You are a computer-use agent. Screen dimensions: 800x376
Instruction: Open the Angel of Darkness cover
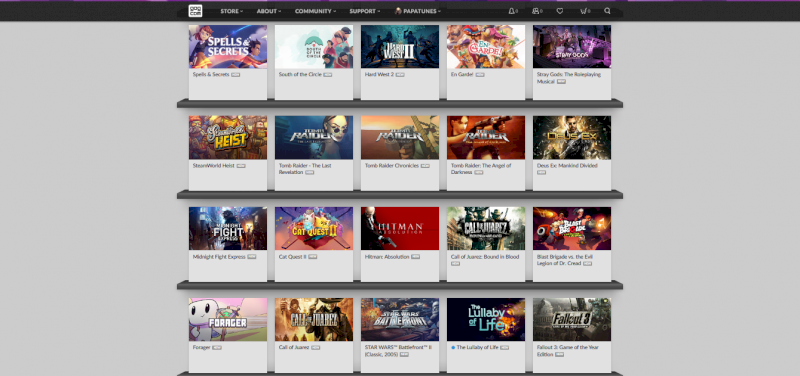tap(486, 137)
